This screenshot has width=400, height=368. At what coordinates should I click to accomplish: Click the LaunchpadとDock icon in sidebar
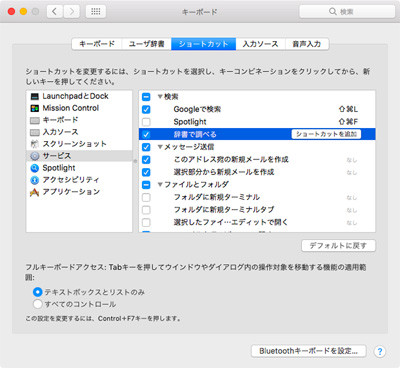[35, 96]
